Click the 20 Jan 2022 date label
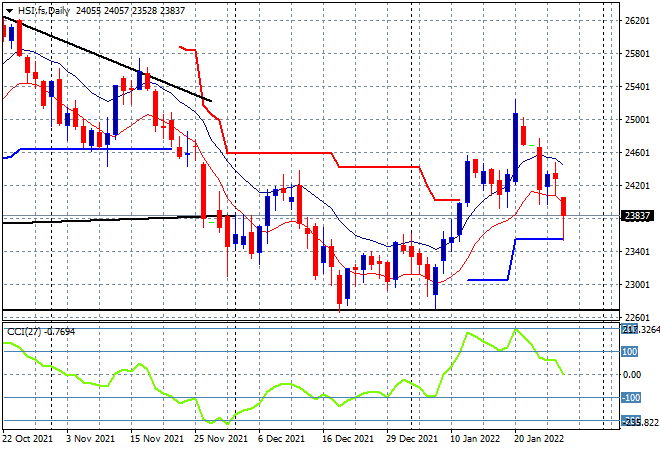 (539, 439)
